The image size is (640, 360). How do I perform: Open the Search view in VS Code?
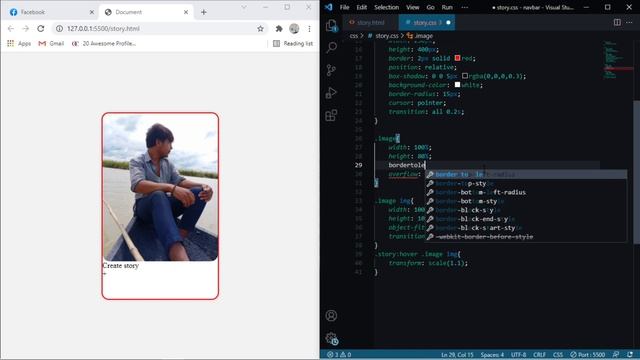[x=331, y=47]
